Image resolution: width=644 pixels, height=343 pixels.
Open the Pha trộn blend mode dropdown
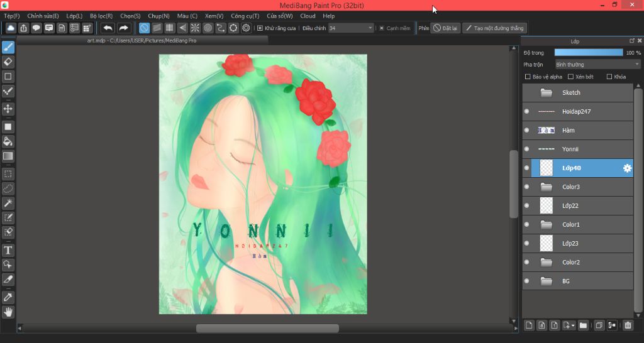pos(597,65)
